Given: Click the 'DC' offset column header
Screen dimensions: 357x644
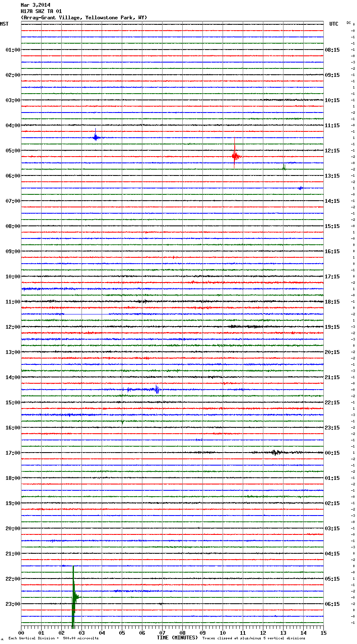Looking at the screenshot, I should tap(349, 23).
